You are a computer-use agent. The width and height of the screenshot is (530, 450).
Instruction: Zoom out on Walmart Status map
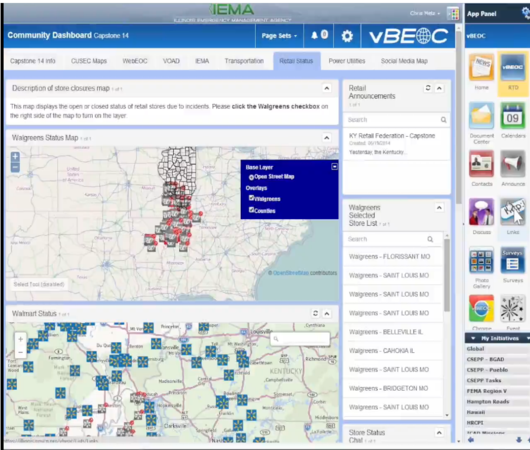(x=20, y=352)
